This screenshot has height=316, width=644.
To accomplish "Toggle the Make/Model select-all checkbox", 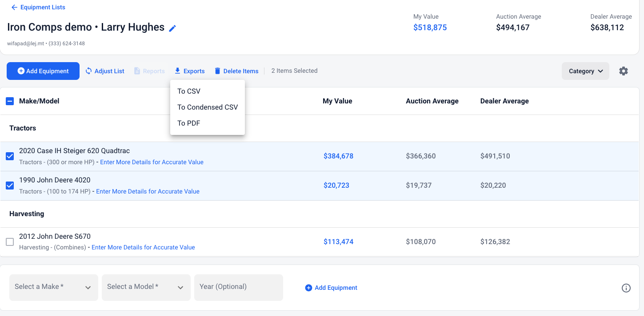I will [x=10, y=101].
